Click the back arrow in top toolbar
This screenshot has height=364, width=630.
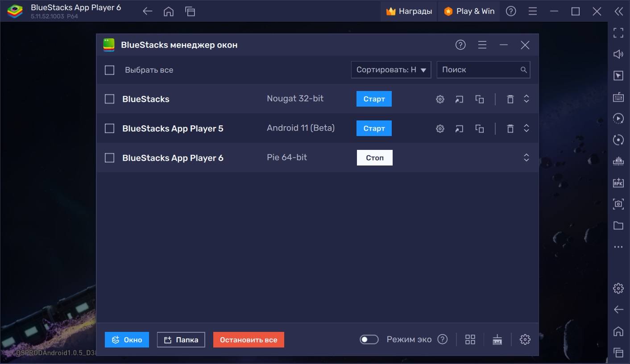tap(147, 12)
